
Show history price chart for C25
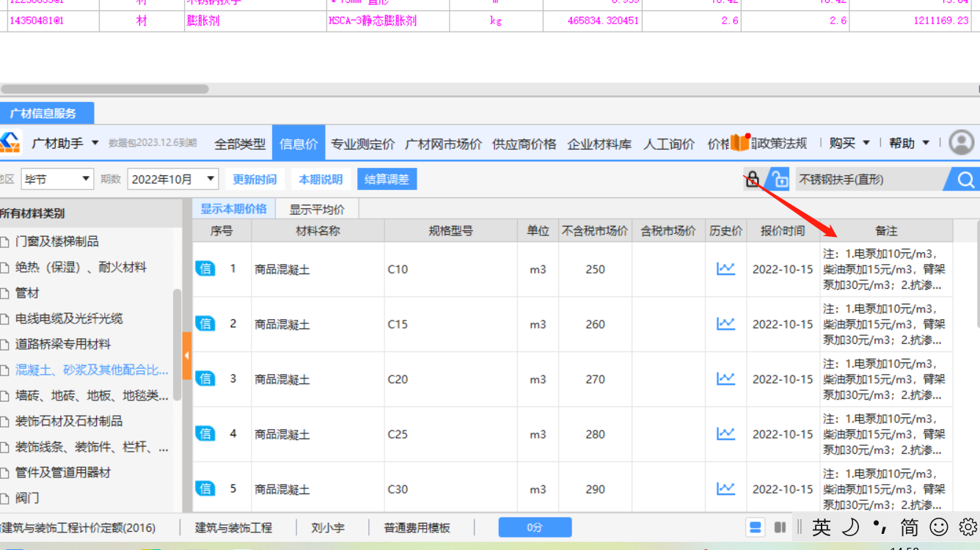click(725, 434)
